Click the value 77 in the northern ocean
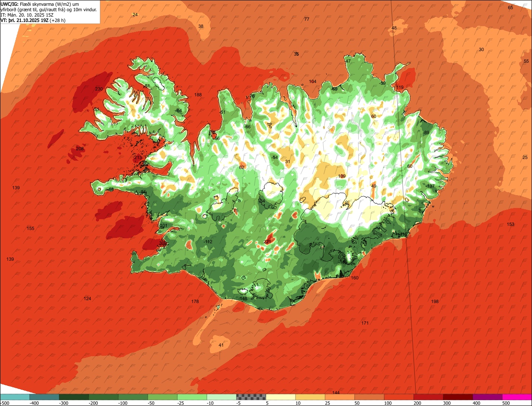The image size is (532, 406). 307,20
